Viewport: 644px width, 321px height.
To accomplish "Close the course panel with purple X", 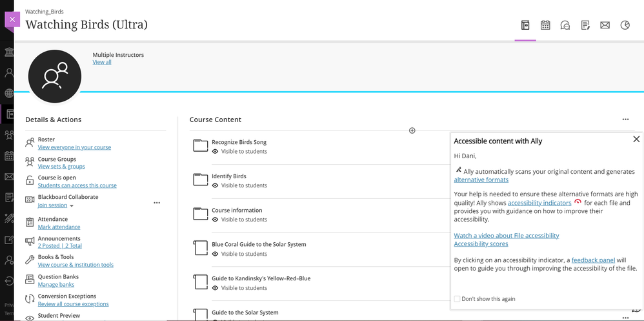I will (x=12, y=19).
